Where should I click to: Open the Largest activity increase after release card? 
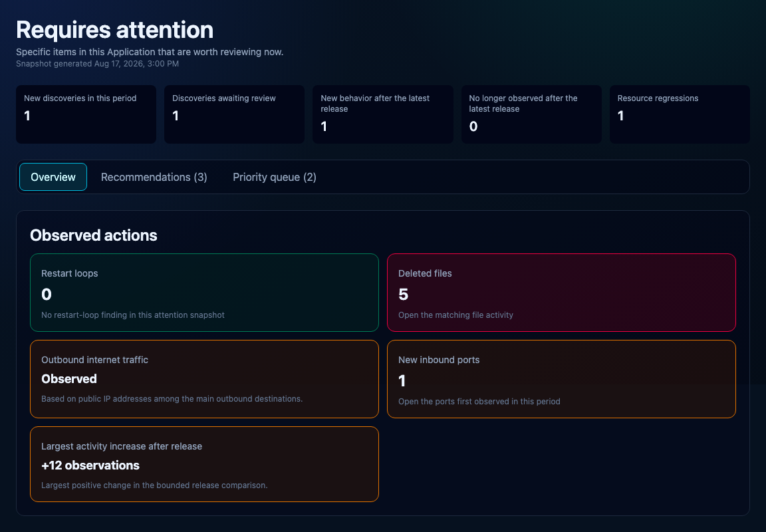click(204, 464)
